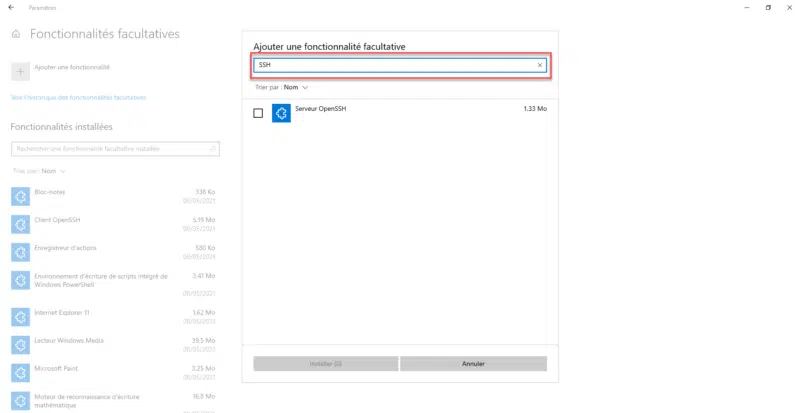Click the plus icon Ajouter une fonctionnalité
Viewport: 800px width, 413px height.
point(20,72)
